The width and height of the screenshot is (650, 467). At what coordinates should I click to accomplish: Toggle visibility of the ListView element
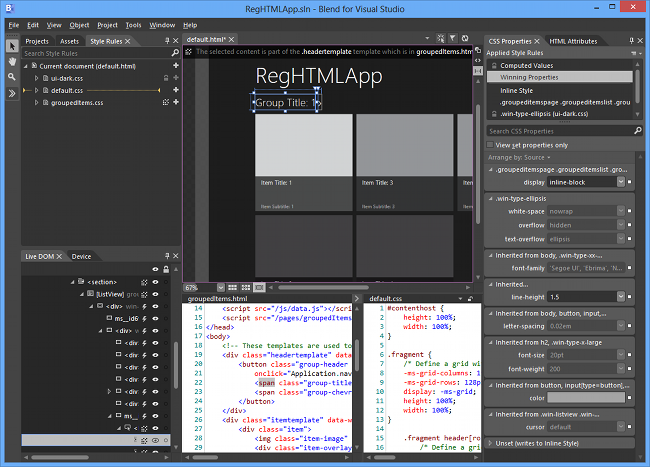click(x=155, y=294)
